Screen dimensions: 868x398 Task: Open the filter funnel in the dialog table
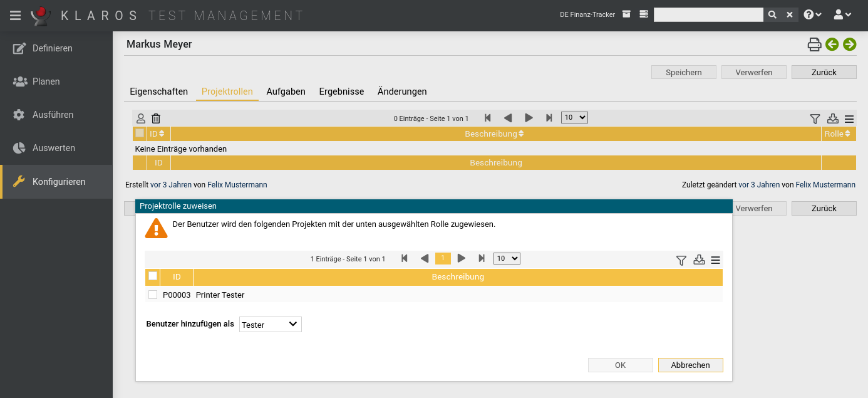(x=681, y=260)
